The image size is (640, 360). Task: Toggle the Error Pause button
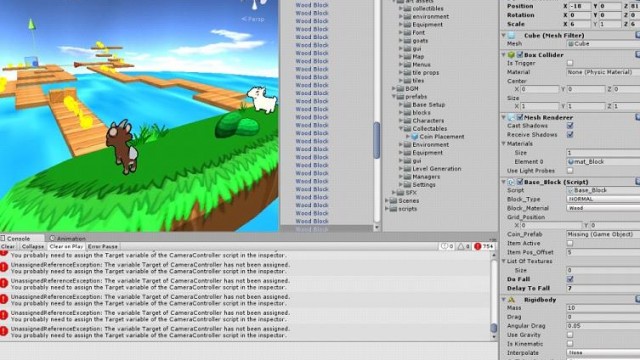[103, 247]
